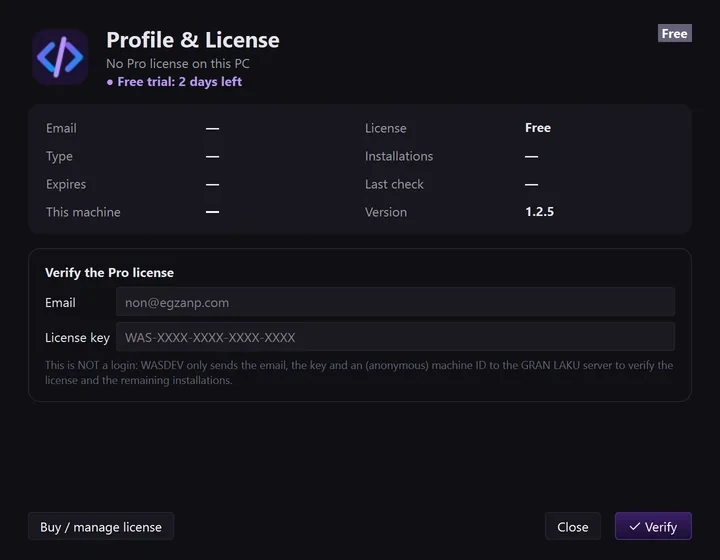The height and width of the screenshot is (560, 720).
Task: Click the 'License' label in the info table
Action: coord(385,128)
